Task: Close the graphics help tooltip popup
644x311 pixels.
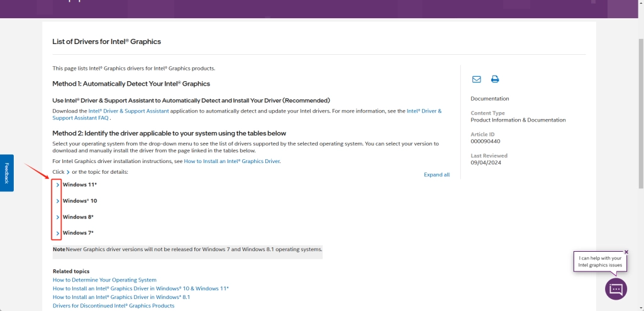Action: coord(626,252)
